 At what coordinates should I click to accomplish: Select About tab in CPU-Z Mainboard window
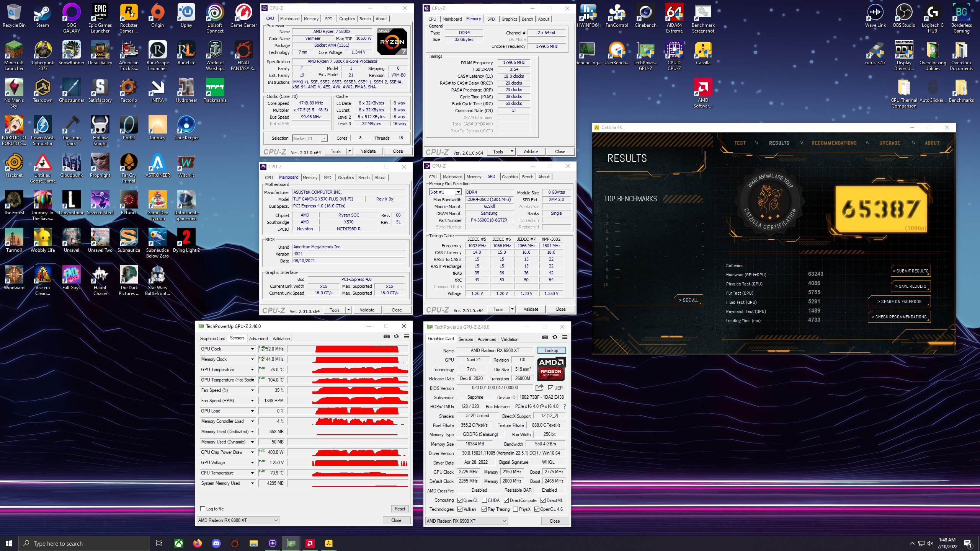point(380,178)
